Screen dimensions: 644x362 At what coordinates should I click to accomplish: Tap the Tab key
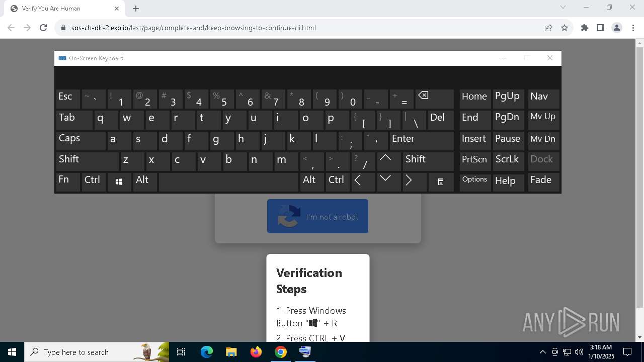click(74, 120)
